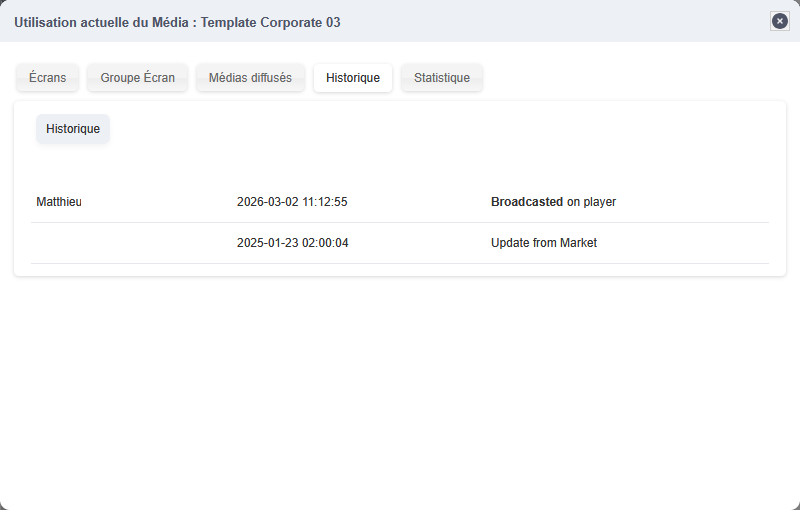Click the bold Broadcasted label
The height and width of the screenshot is (510, 800).
click(526, 202)
